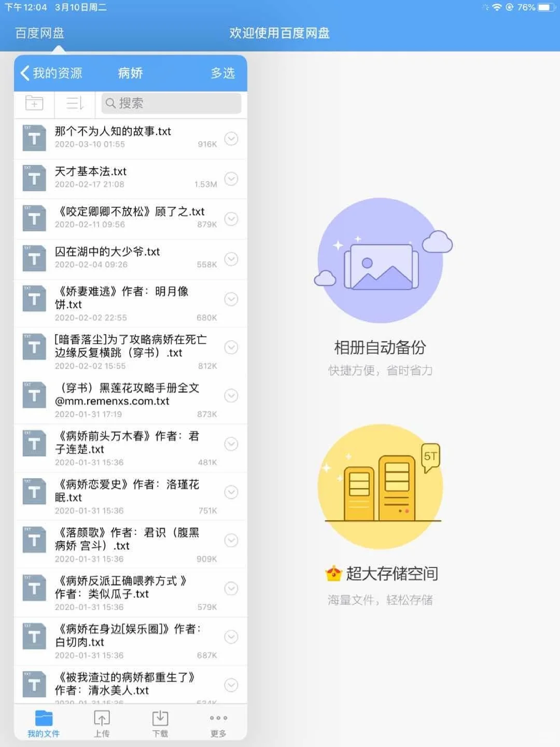Tap the status bar time 下午12:04

26,7
